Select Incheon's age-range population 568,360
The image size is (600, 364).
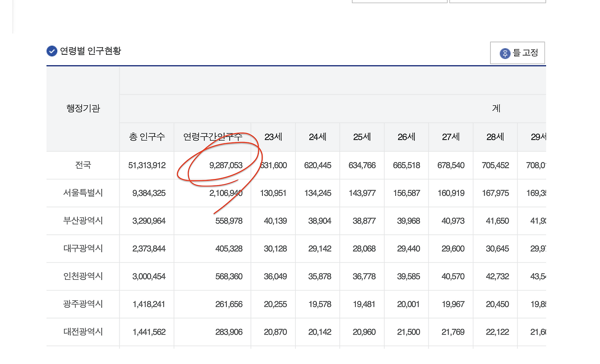[x=229, y=276]
